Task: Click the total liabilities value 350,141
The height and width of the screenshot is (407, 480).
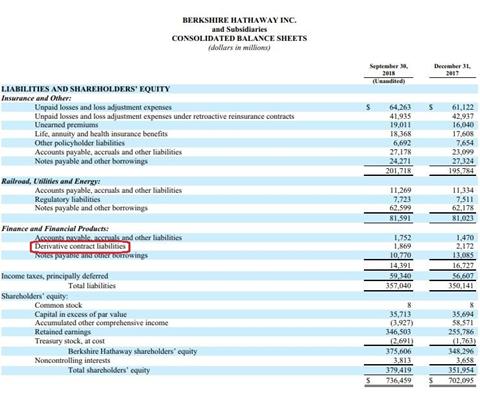Action: coord(461,286)
